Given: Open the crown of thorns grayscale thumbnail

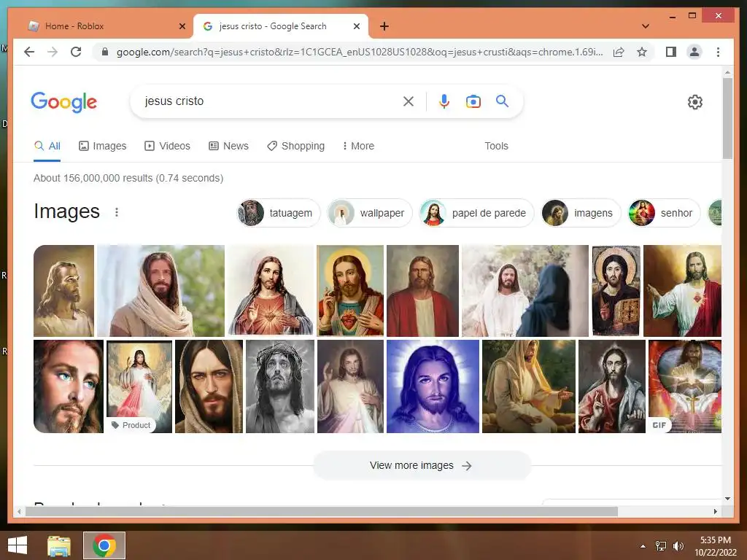Looking at the screenshot, I should [x=280, y=386].
